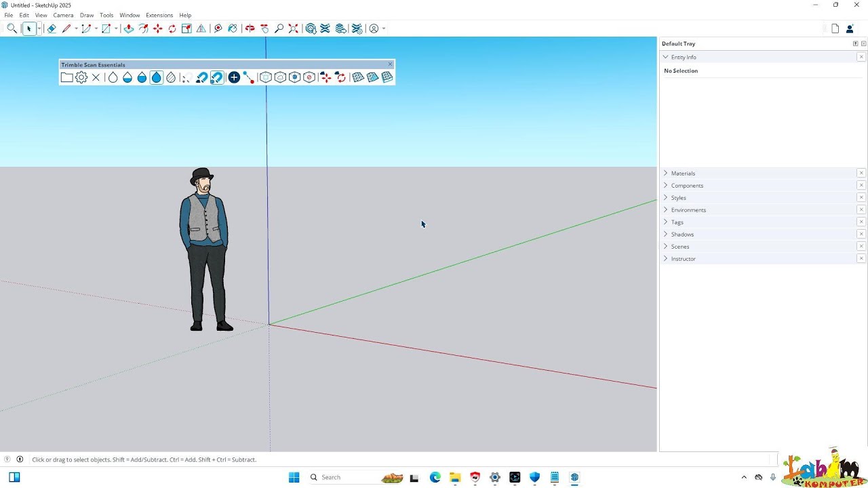Screen dimensions: 868x488
Task: Open File Explorer from the taskbar
Action: [455, 477]
